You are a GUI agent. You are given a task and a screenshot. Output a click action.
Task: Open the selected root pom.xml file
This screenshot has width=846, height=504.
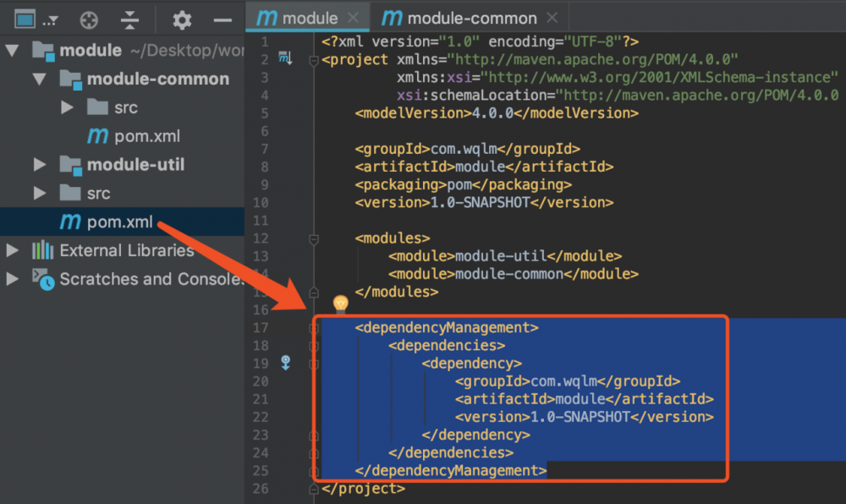tap(120, 222)
